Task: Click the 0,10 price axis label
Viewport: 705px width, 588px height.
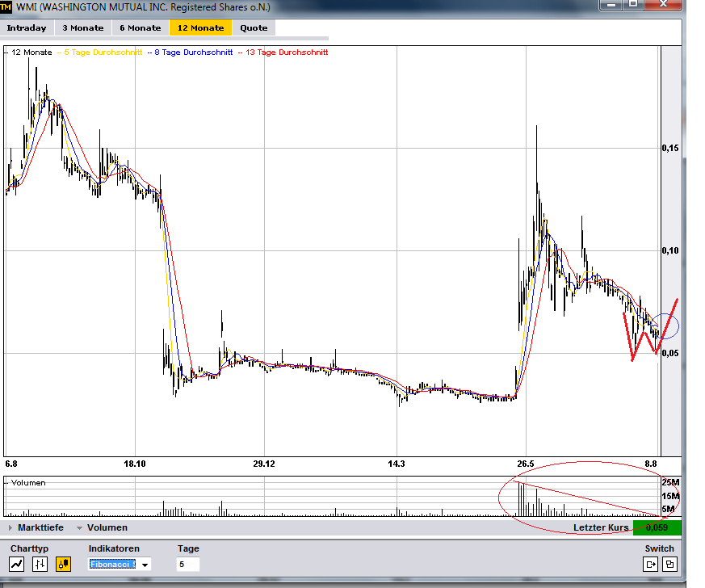Action: 670,250
